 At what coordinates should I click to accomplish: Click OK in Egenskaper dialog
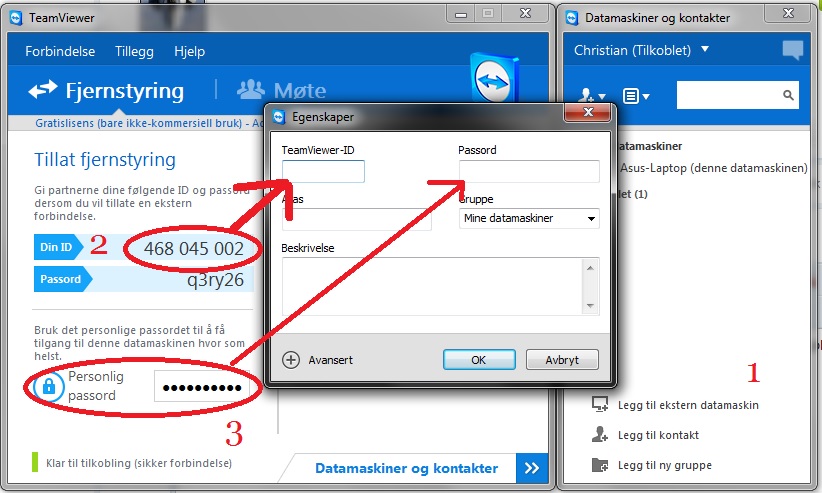point(479,360)
